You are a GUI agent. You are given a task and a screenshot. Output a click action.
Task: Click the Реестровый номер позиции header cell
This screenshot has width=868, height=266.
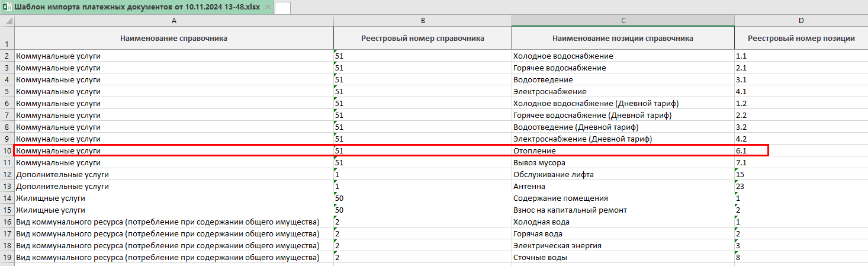point(801,39)
